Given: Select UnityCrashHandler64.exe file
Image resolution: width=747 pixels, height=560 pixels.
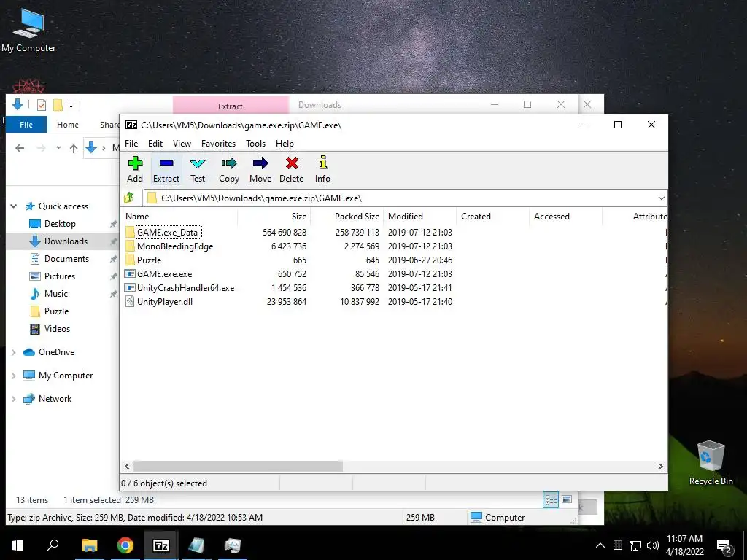Looking at the screenshot, I should tap(185, 287).
